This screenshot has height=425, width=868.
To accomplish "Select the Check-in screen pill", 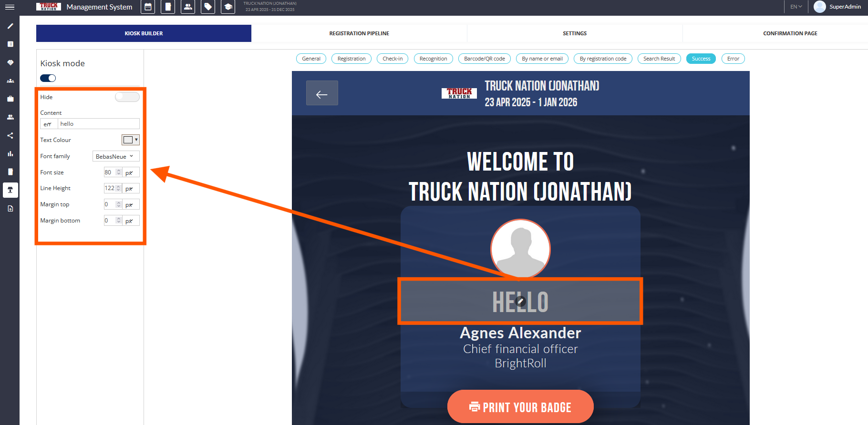I will tap(393, 59).
